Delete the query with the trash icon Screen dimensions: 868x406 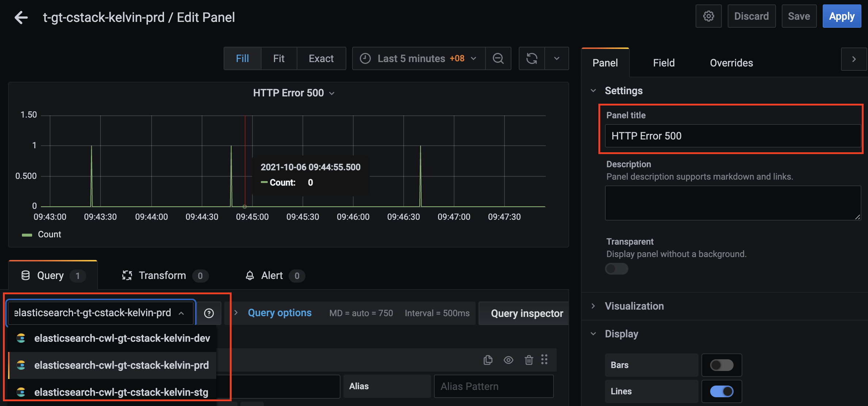point(529,360)
